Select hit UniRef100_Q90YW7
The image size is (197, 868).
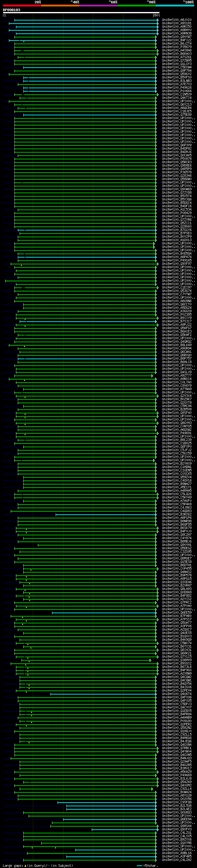click(176, 37)
